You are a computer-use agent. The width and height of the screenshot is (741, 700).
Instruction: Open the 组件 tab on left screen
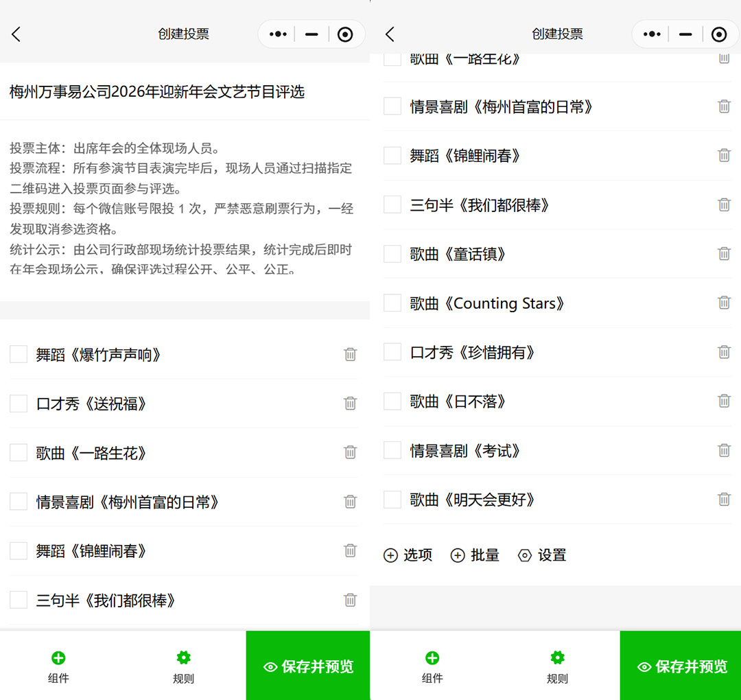coord(58,666)
